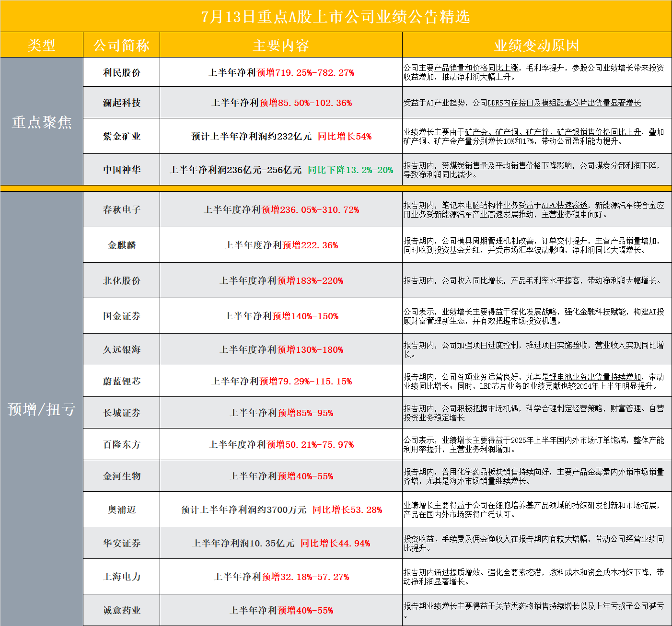Select company cell 澜起科技
Image resolution: width=672 pixels, height=626 pixels.
coord(121,103)
